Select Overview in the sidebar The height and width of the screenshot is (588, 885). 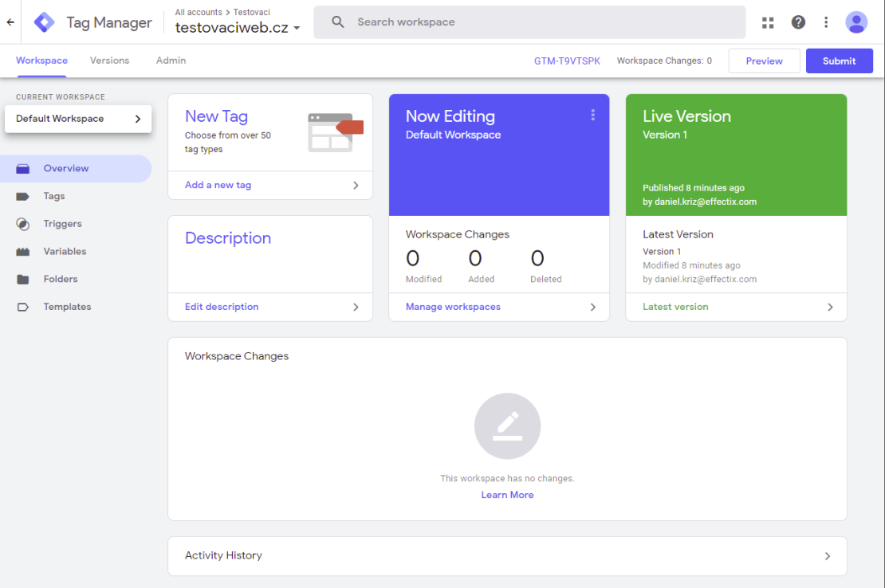click(x=76, y=169)
